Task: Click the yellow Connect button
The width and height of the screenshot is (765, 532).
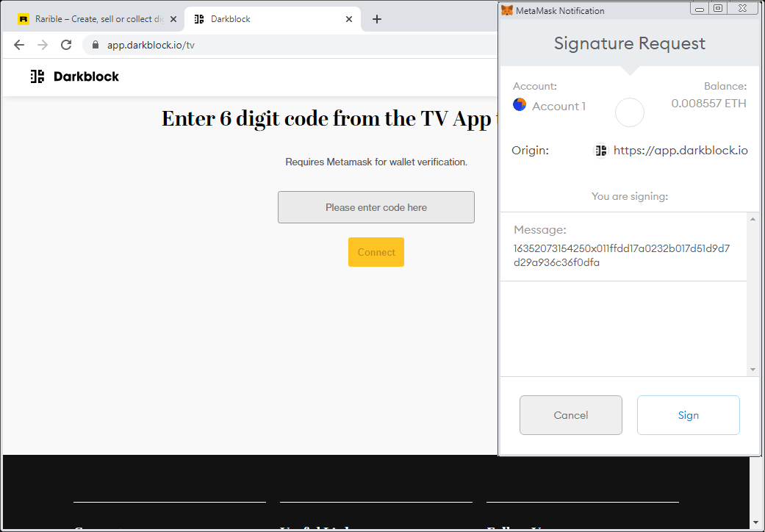Action: point(376,252)
